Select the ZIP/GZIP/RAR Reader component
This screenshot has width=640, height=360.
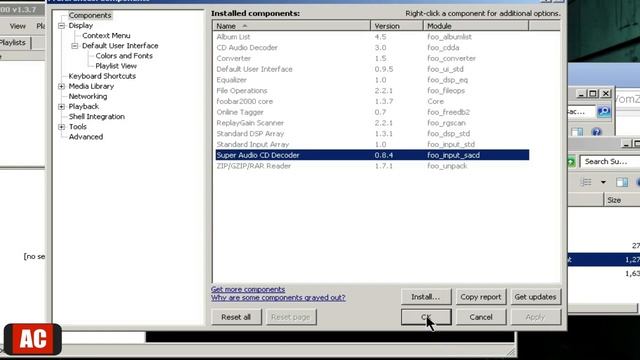coord(372,166)
